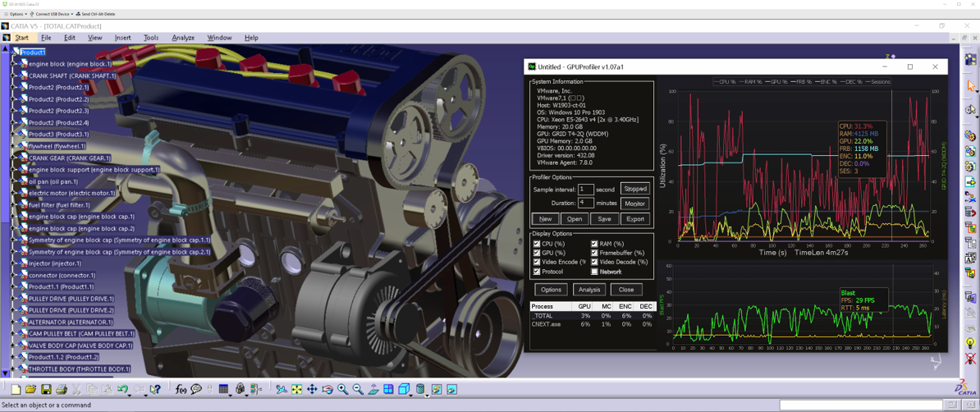The width and height of the screenshot is (980, 412).
Task: Click the GPU column header in process table
Action: coord(583,306)
